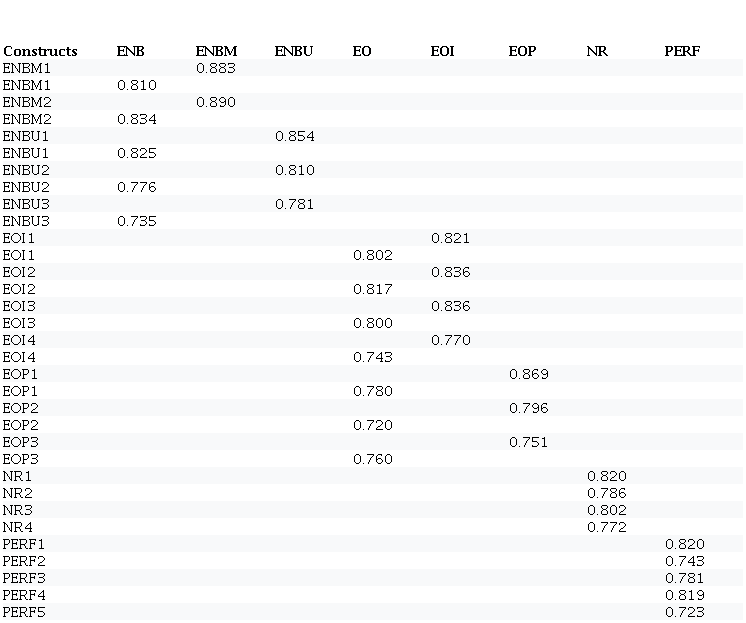Select the NR1 row label
This screenshot has height=623, width=746.
click(x=17, y=476)
